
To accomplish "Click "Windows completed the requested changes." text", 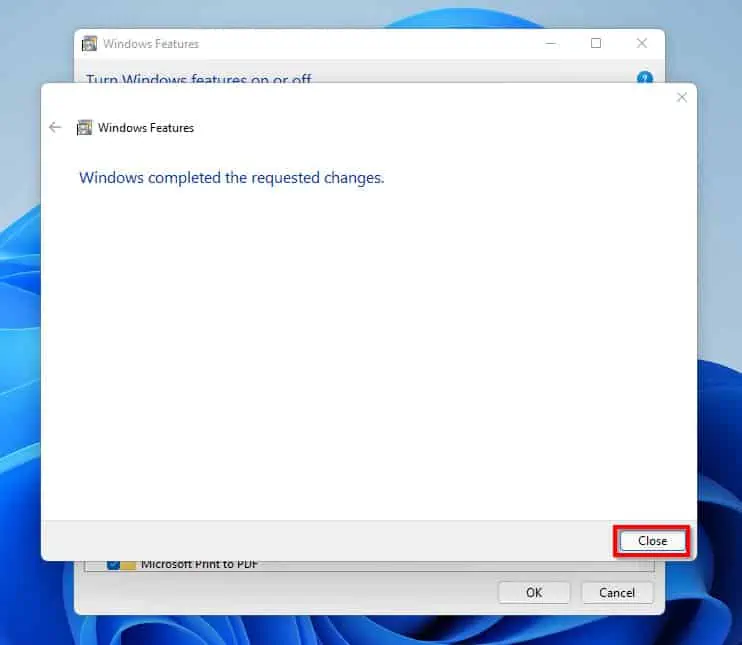I will (x=231, y=178).
